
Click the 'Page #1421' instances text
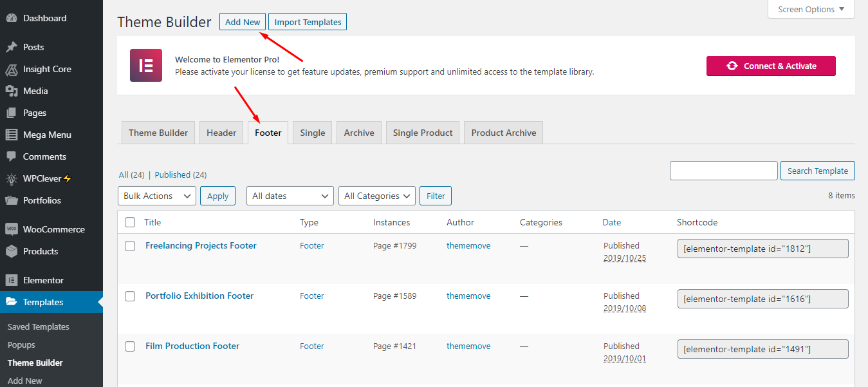[x=394, y=346]
